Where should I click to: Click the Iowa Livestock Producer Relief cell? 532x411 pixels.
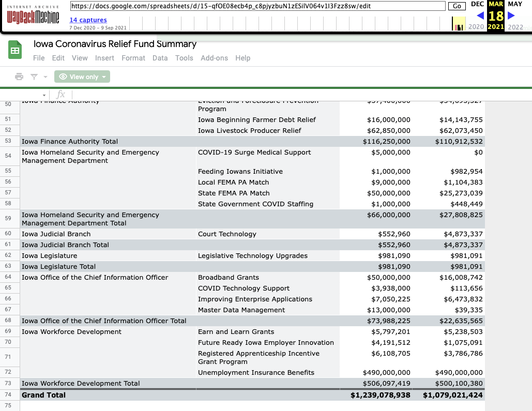(x=268, y=130)
